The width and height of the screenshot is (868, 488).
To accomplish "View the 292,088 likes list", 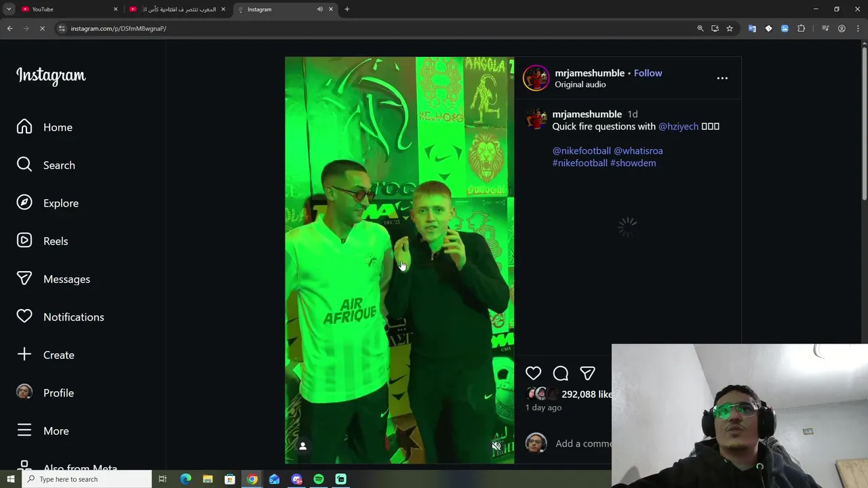I will (x=587, y=394).
